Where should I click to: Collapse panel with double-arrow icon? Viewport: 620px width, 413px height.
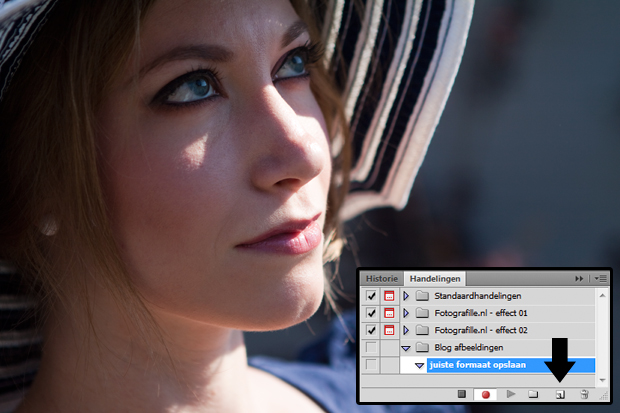tap(578, 278)
